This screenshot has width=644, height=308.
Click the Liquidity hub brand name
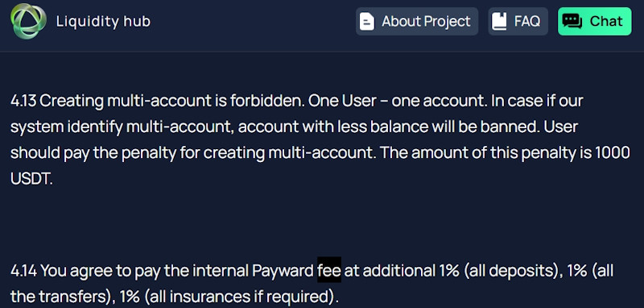(104, 22)
